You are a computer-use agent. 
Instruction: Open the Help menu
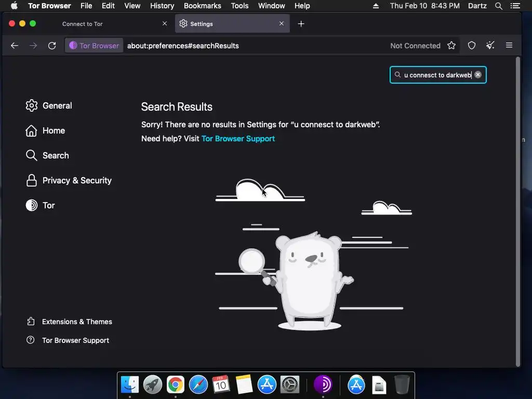pyautogui.click(x=302, y=6)
